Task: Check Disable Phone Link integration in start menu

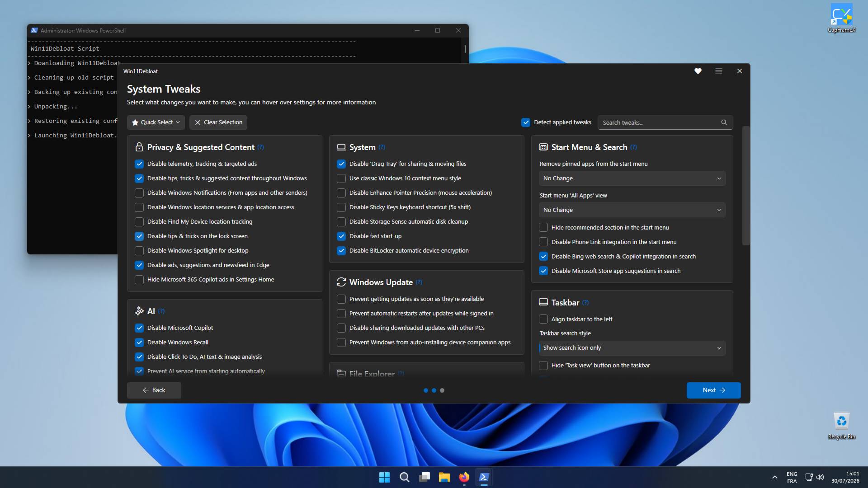Action: tap(543, 242)
